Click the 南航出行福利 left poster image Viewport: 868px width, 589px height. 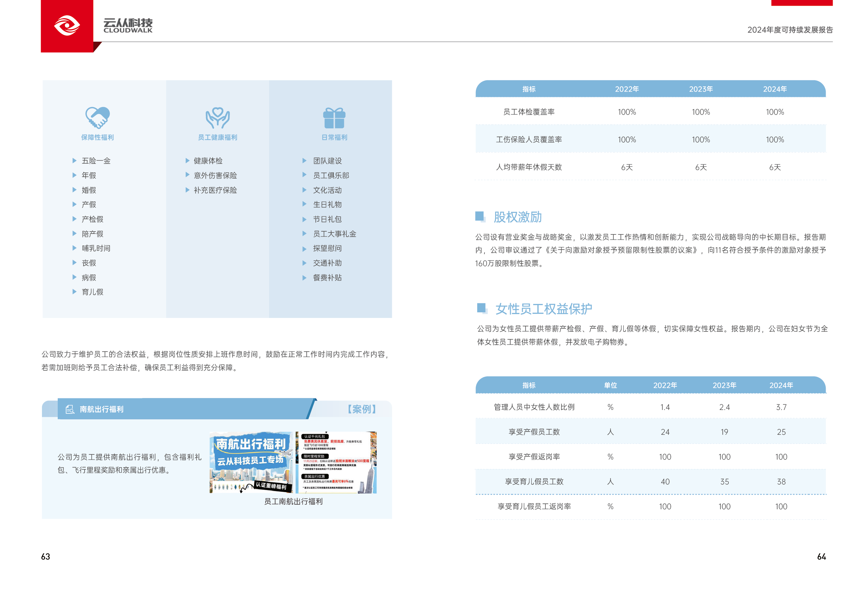coord(251,462)
